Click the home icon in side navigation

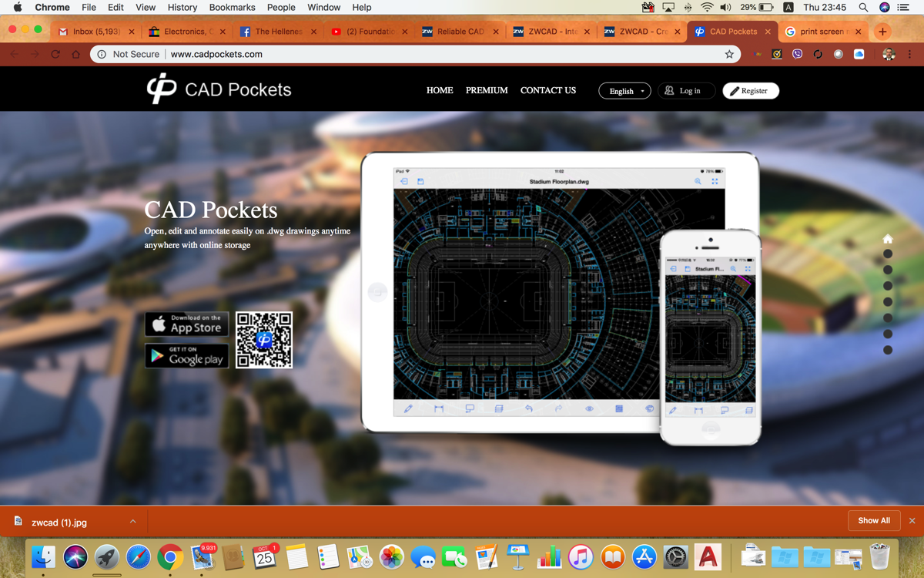(888, 239)
